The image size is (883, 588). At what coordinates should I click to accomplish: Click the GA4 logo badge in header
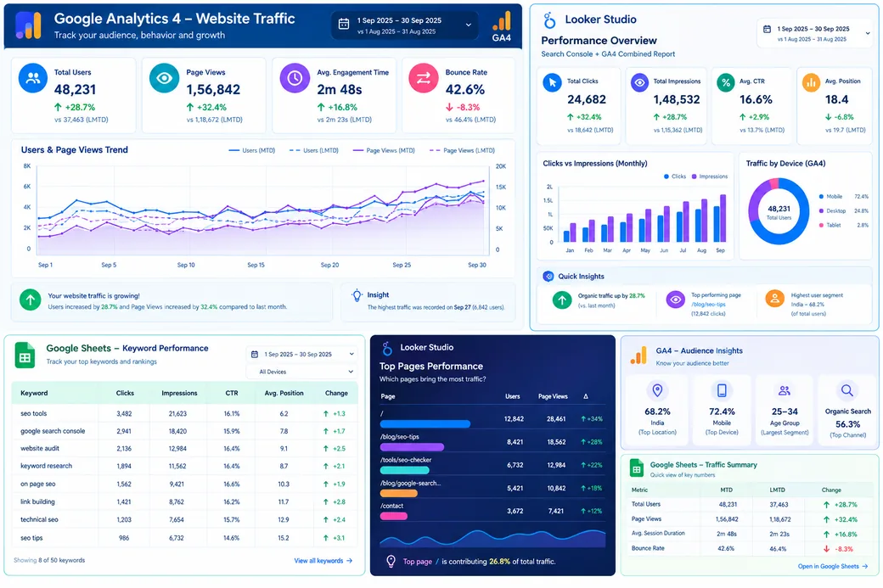(501, 26)
